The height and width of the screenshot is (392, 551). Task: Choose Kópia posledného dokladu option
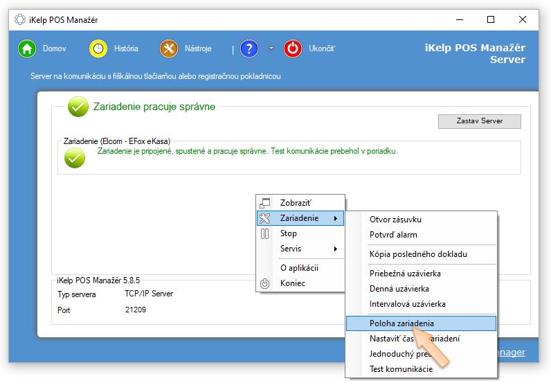[x=418, y=254]
